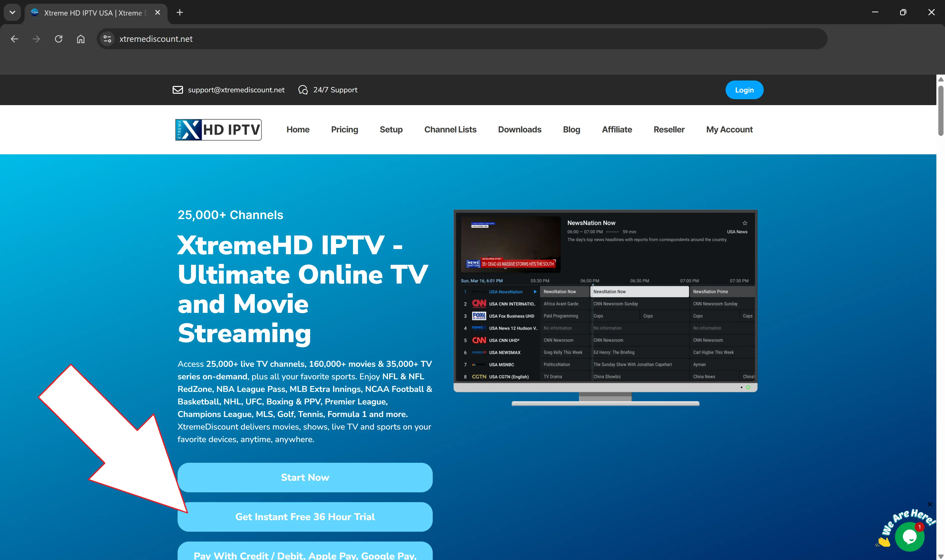Click the scrollbar up arrow
Viewport: 945px width, 560px height.
[x=941, y=79]
